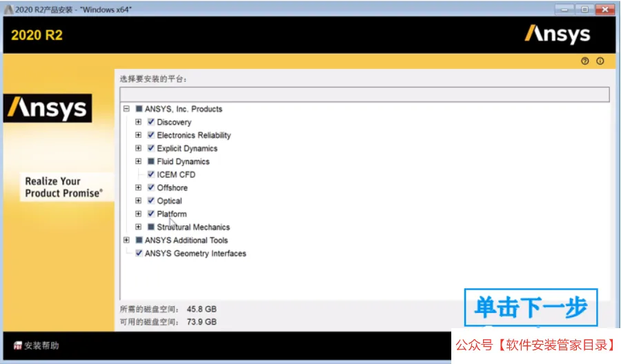
Task: Toggle the Fluid Dynamics checkbox
Action: 151,161
